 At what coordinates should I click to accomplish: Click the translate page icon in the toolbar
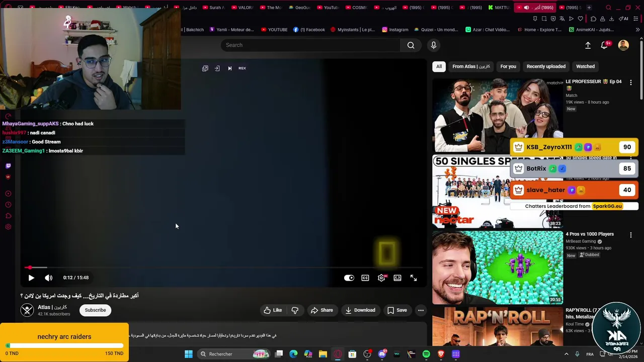pos(562,19)
